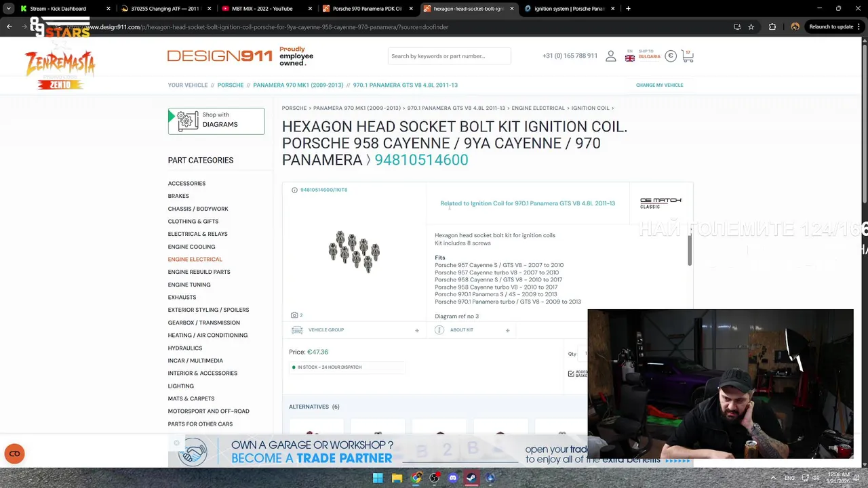Click part number 94810514600 in the title
Image resolution: width=868 pixels, height=488 pixels.
[x=421, y=160]
